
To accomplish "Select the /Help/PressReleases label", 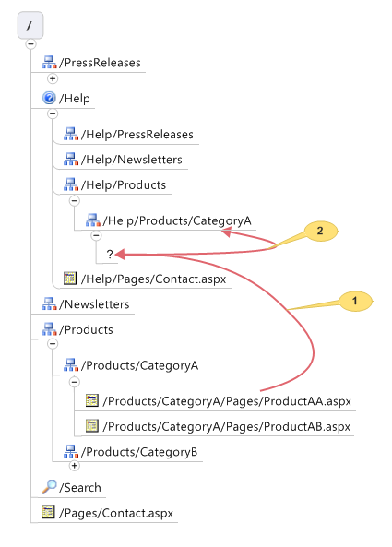I will [x=137, y=135].
